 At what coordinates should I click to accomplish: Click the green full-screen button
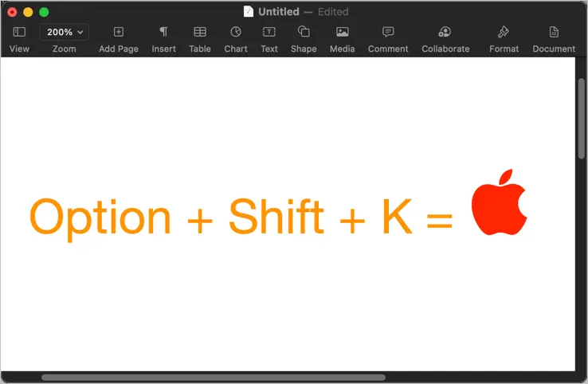coord(44,13)
